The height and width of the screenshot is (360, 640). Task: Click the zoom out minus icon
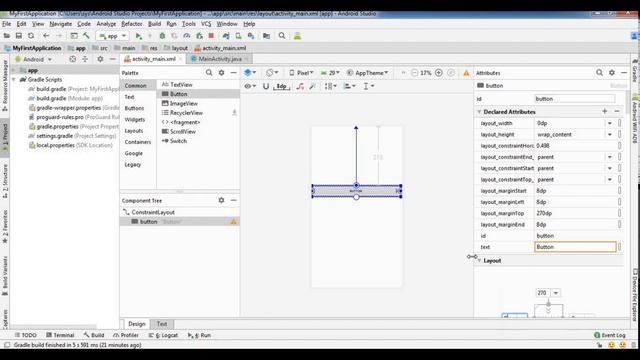[x=415, y=73]
